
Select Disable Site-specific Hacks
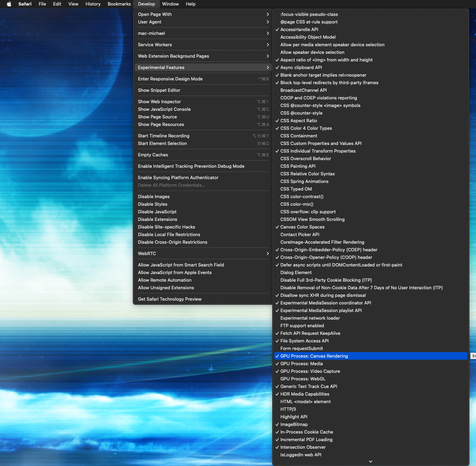[x=203, y=227]
